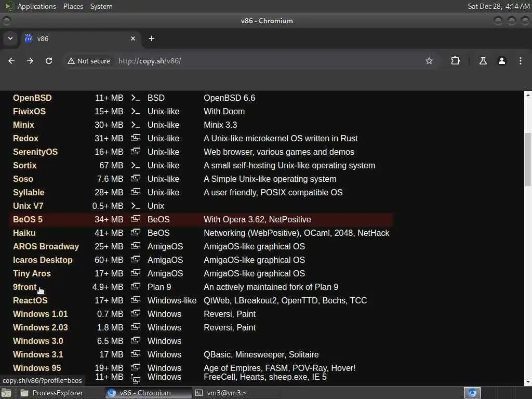Click the graphical icon in Windows 95 row
Image resolution: width=532 pixels, height=399 pixels.
coord(136,368)
